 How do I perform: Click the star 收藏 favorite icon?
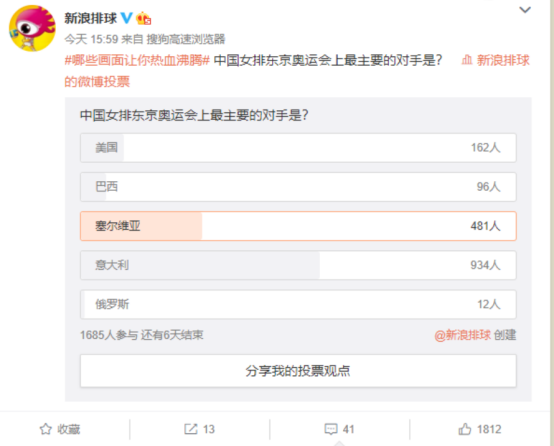point(46,429)
